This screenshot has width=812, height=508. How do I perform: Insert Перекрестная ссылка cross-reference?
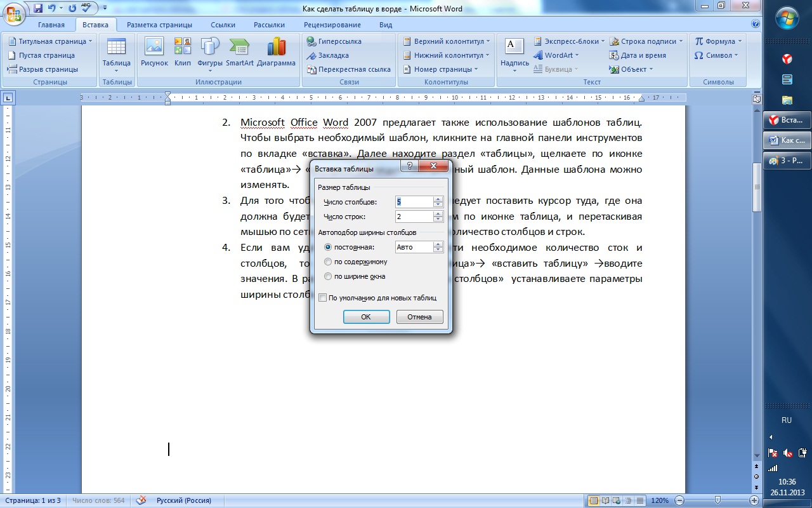348,69
